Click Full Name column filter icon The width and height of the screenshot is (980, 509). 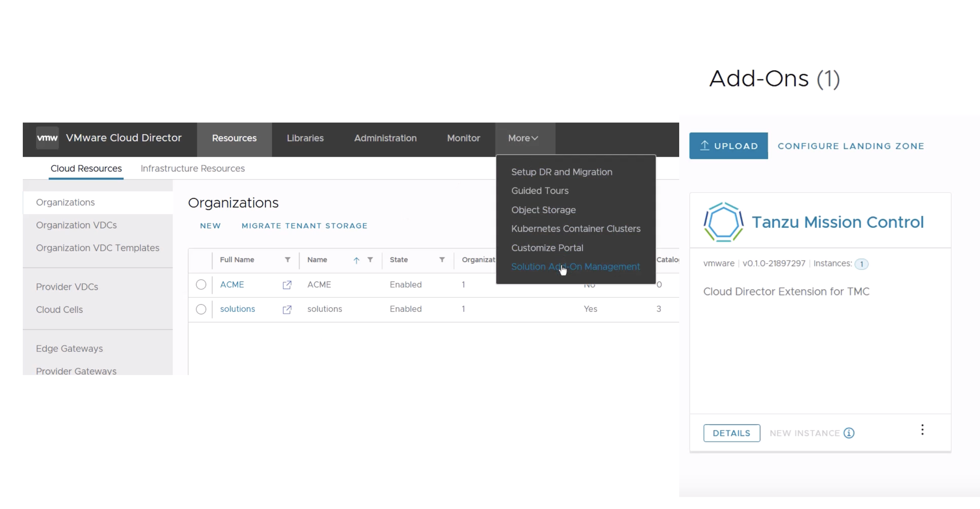click(x=288, y=260)
